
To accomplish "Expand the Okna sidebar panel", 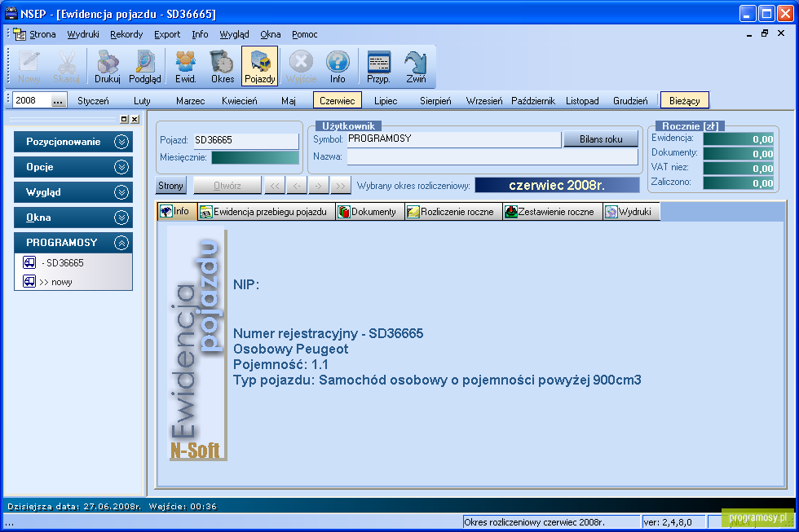I will (x=73, y=218).
